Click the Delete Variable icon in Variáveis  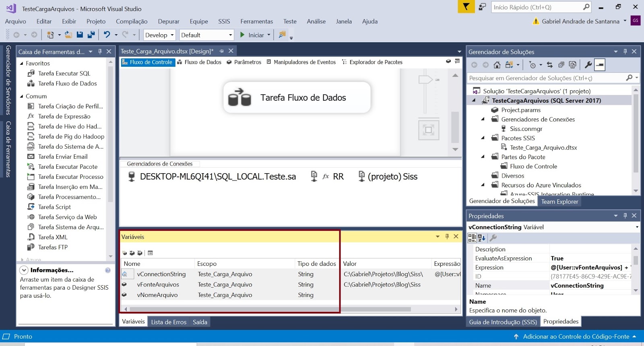(x=140, y=253)
